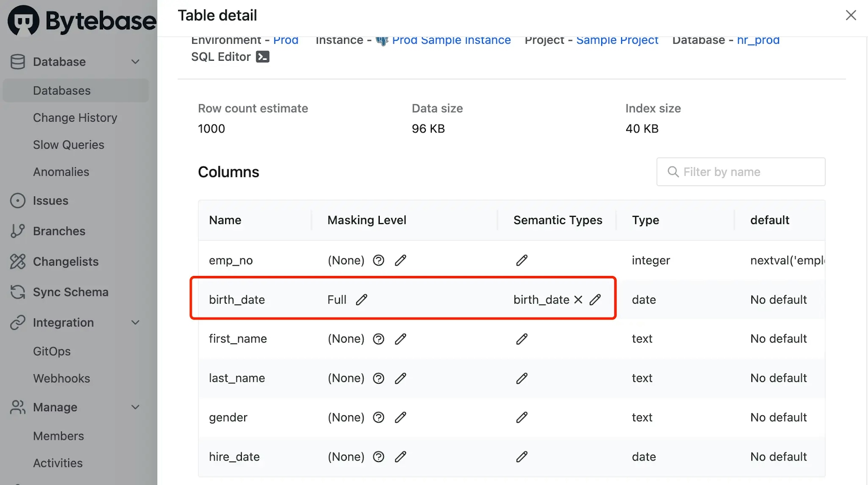Open Anomalies page

pos(61,172)
